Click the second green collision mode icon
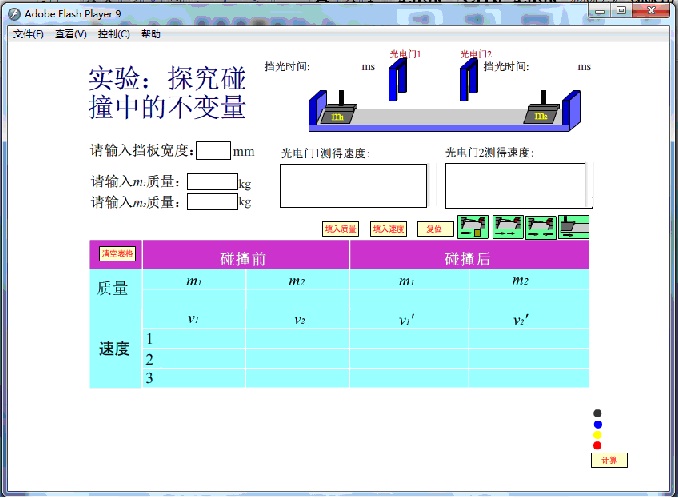 tap(507, 227)
